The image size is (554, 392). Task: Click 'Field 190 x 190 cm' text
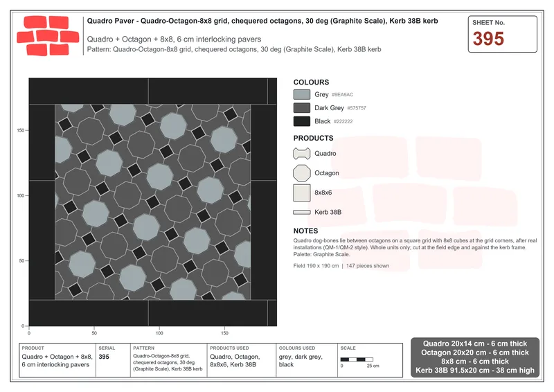(x=316, y=266)
